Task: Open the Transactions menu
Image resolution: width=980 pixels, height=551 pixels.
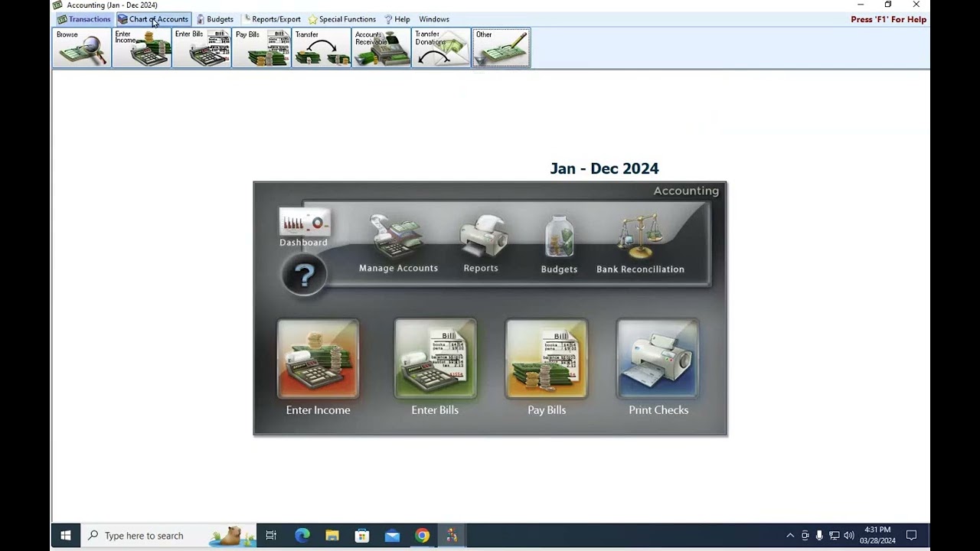Action: [83, 19]
